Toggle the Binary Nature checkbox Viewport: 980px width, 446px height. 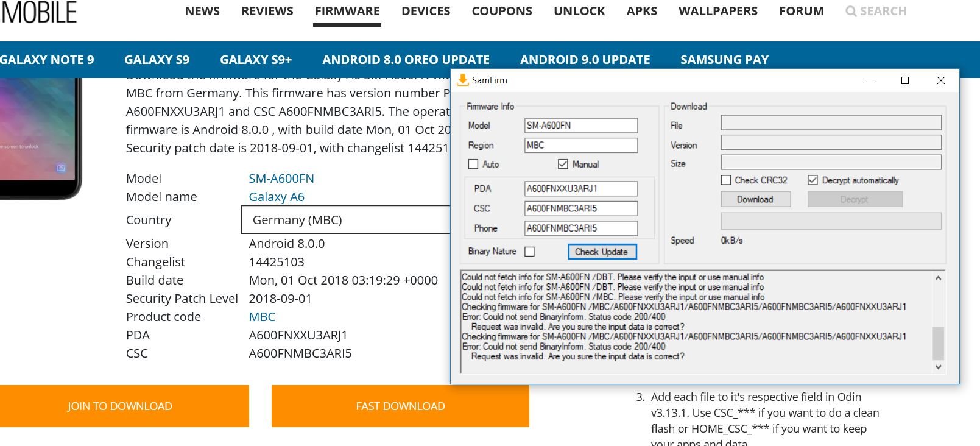[530, 252]
